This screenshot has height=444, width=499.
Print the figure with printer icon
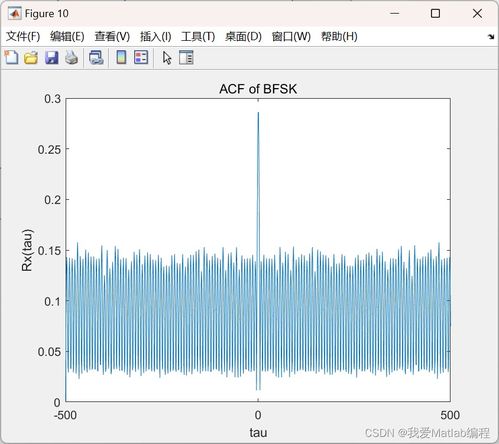coord(71,57)
